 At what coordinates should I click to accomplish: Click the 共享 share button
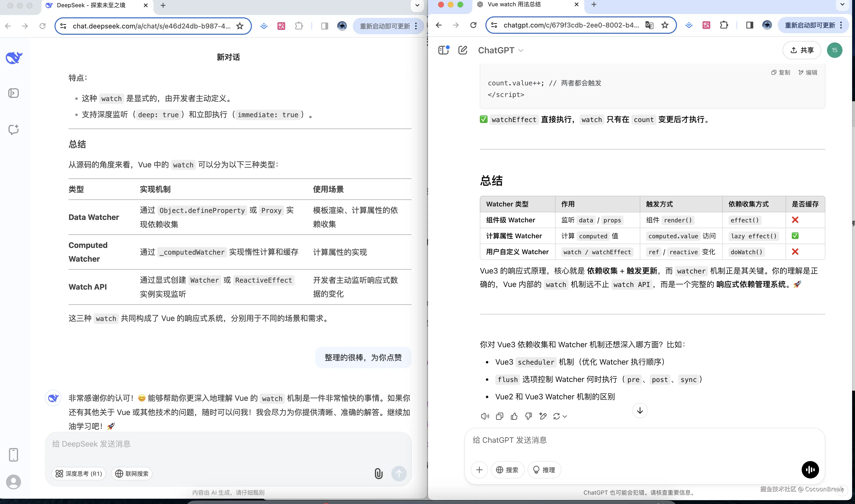[802, 50]
